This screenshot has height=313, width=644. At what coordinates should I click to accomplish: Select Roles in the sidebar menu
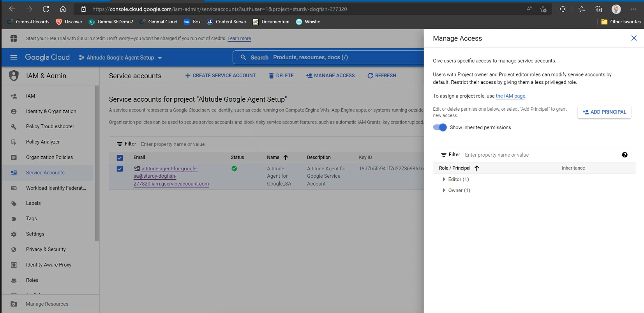click(x=32, y=280)
